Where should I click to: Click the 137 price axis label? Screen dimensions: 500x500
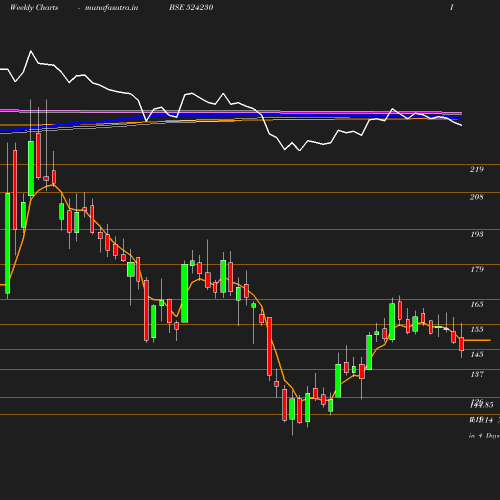[477, 374]
